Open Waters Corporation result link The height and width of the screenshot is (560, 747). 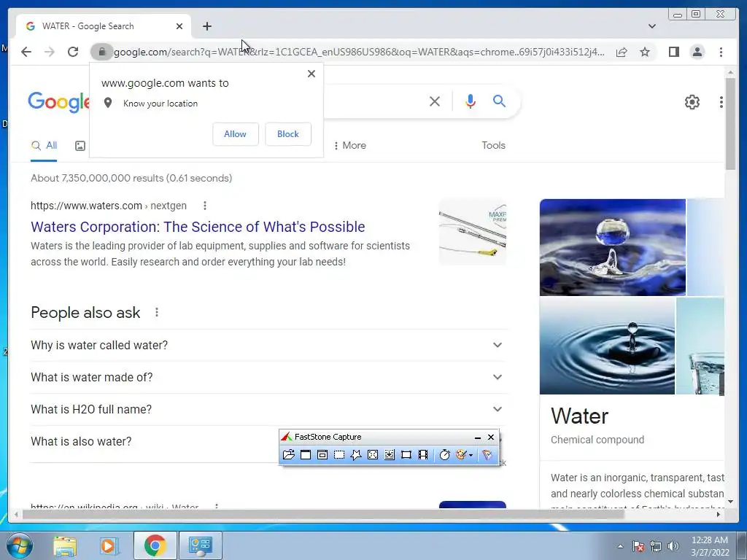pyautogui.click(x=198, y=227)
